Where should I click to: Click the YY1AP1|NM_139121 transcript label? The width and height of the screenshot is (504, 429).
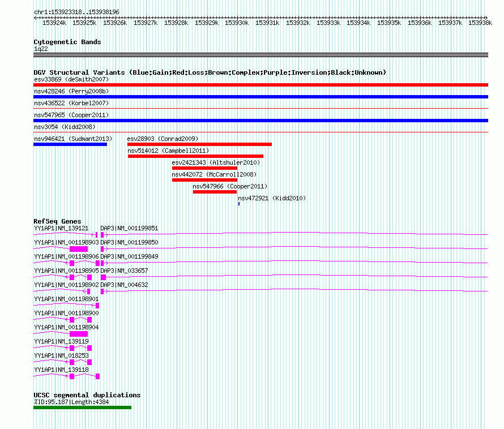[61, 228]
